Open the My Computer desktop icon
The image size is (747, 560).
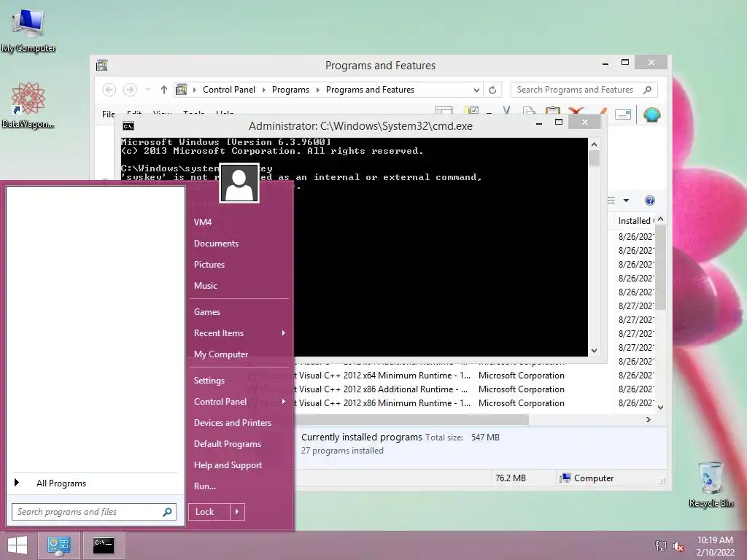[x=28, y=29]
